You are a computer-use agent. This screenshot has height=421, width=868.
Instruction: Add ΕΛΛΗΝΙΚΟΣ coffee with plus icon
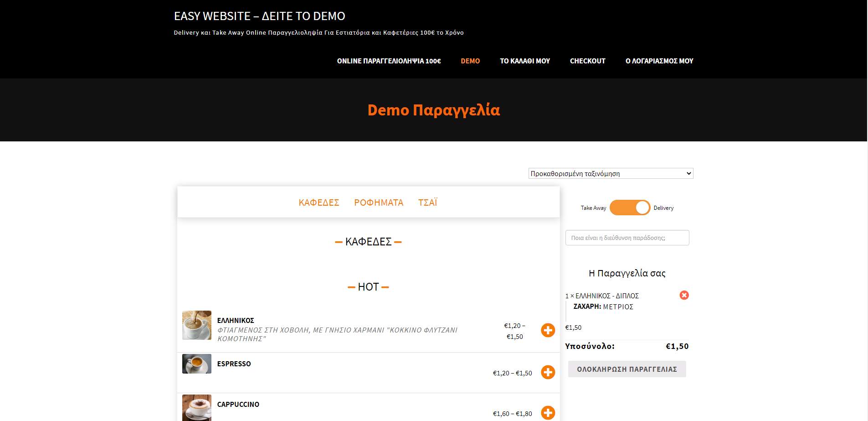click(x=548, y=330)
